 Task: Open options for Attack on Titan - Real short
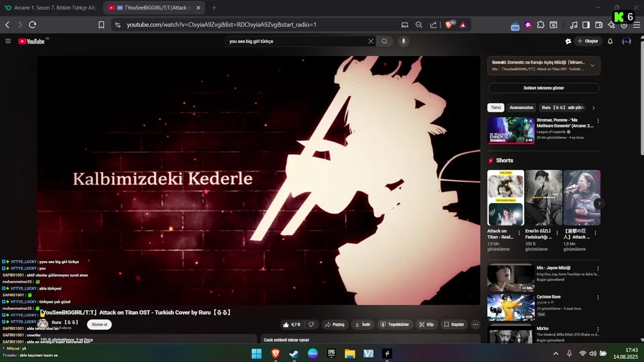519,233
